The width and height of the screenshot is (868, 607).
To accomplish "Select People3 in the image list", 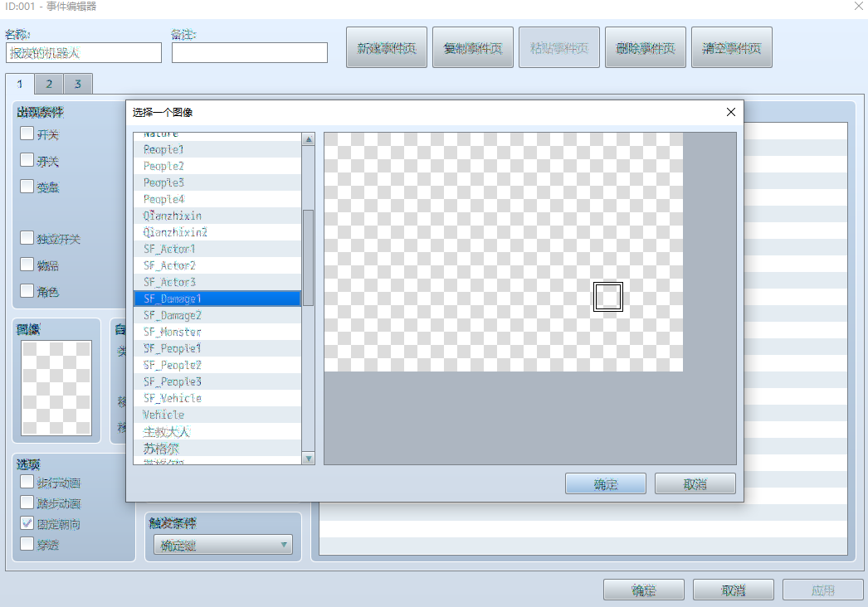I will click(x=217, y=182).
